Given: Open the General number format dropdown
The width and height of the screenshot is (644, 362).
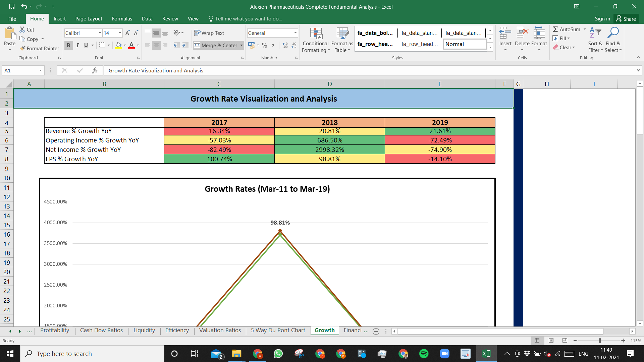Looking at the screenshot, I should tap(296, 33).
